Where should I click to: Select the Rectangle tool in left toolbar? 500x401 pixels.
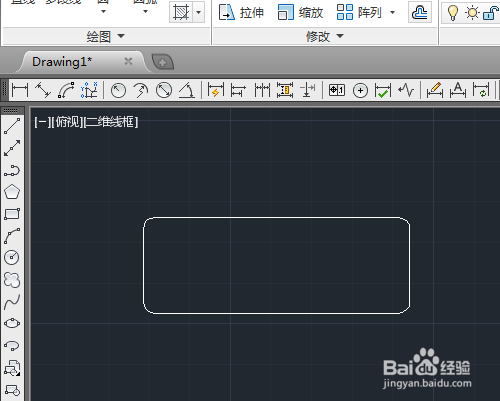(x=12, y=214)
